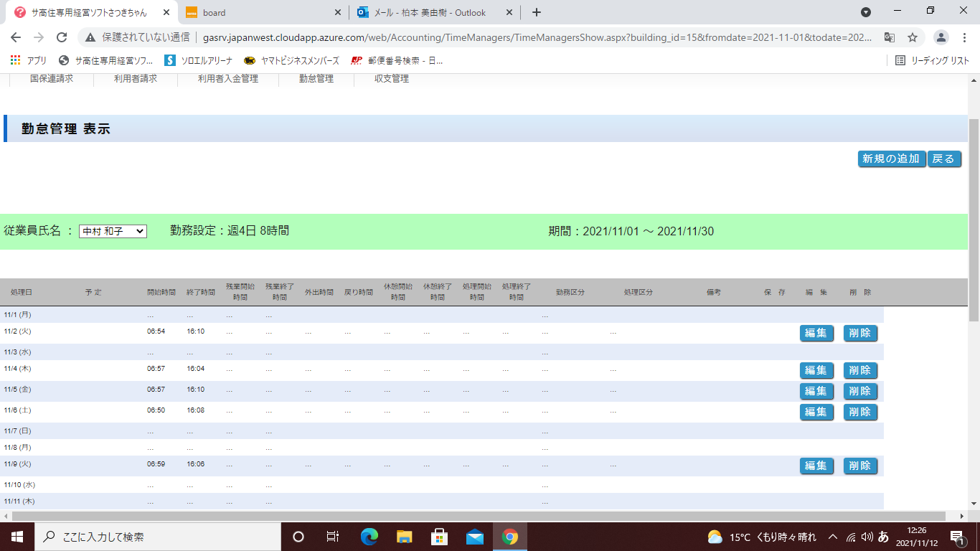Open the Mail app in taskbar

pyautogui.click(x=474, y=537)
